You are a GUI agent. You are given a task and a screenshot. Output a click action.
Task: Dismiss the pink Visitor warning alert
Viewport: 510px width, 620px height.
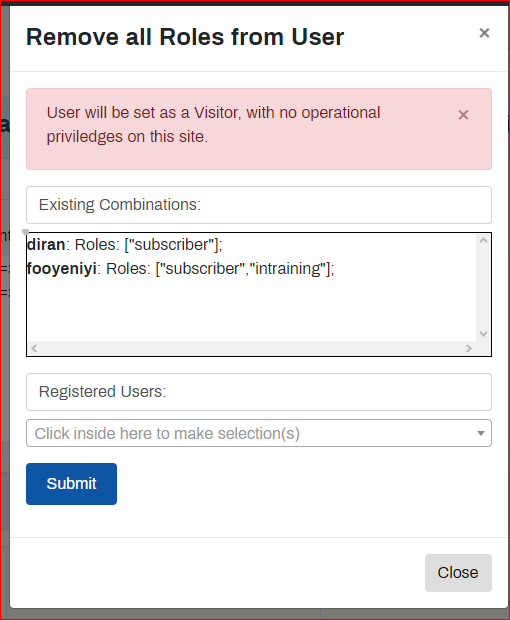pos(463,115)
